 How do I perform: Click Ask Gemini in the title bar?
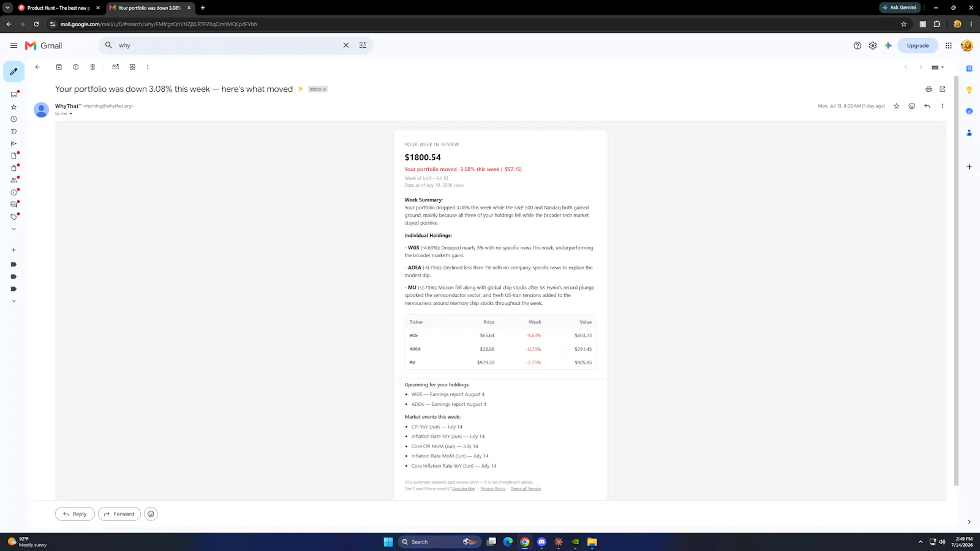pyautogui.click(x=899, y=7)
